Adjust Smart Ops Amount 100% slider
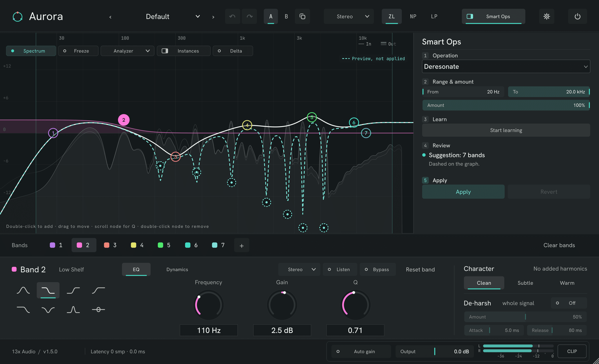599x364 pixels. 506,105
